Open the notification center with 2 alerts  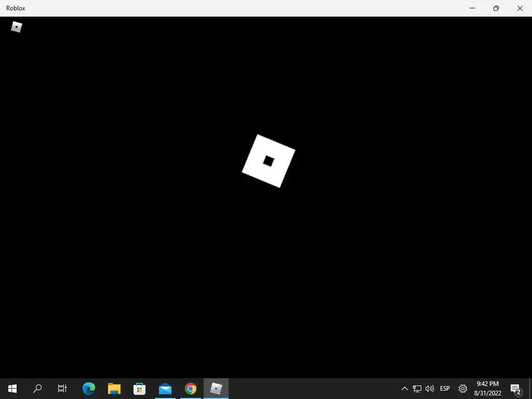pyautogui.click(x=516, y=389)
